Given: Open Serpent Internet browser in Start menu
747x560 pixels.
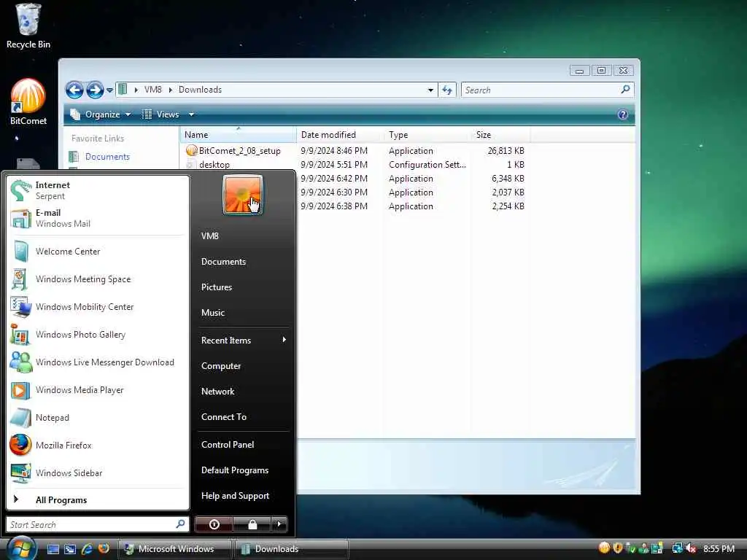Looking at the screenshot, I should [x=98, y=190].
